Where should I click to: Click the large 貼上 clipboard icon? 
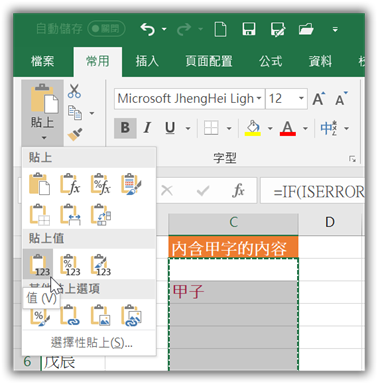44,99
